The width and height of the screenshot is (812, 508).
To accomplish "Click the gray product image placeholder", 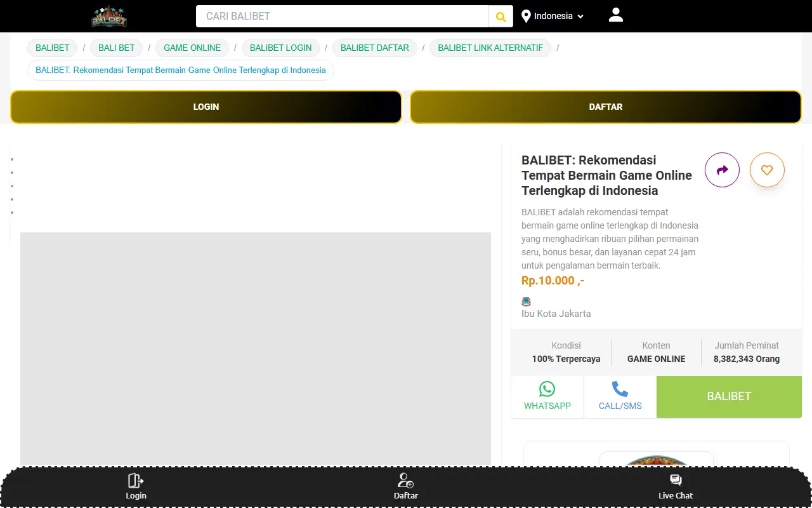I will 256,348.
